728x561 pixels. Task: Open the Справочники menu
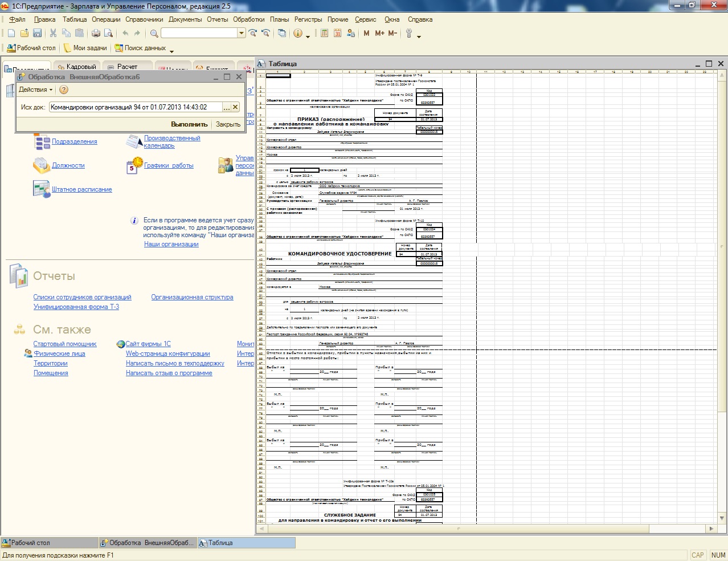(144, 19)
